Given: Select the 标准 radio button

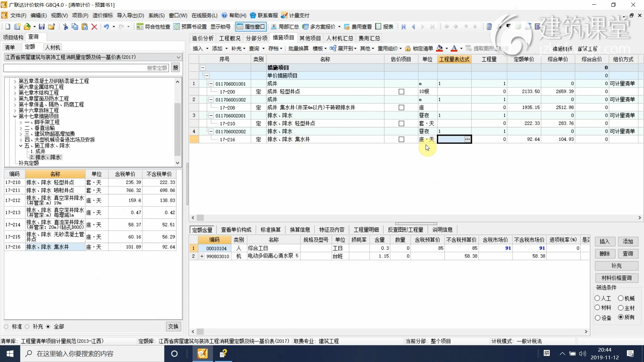Looking at the screenshot, I should 6,326.
